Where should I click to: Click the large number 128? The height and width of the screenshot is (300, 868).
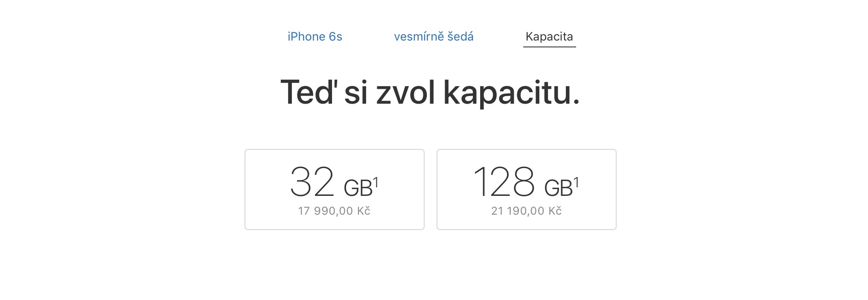point(504,182)
